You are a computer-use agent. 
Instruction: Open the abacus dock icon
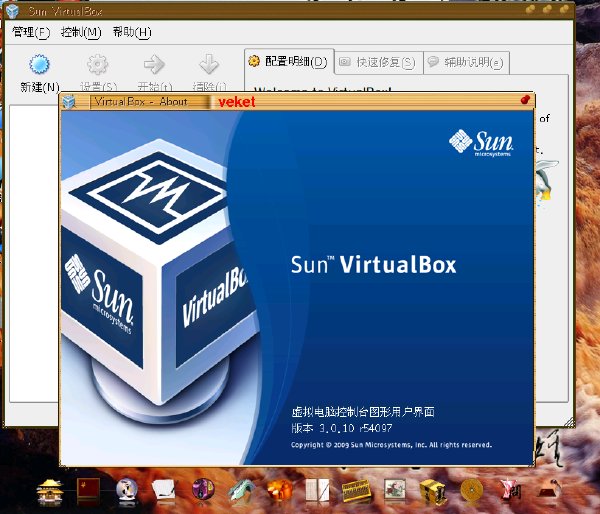point(356,491)
